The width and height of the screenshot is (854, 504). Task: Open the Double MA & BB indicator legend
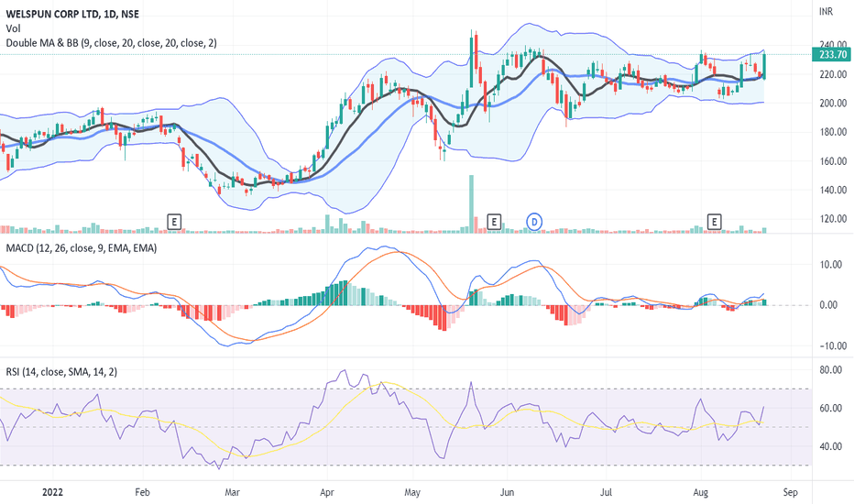click(x=111, y=42)
